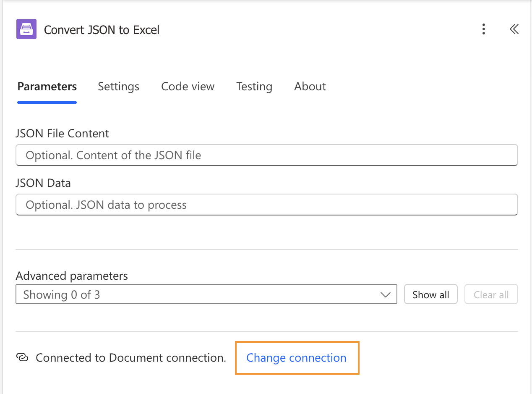Click the Show all button
This screenshot has height=394, width=532.
430,294
